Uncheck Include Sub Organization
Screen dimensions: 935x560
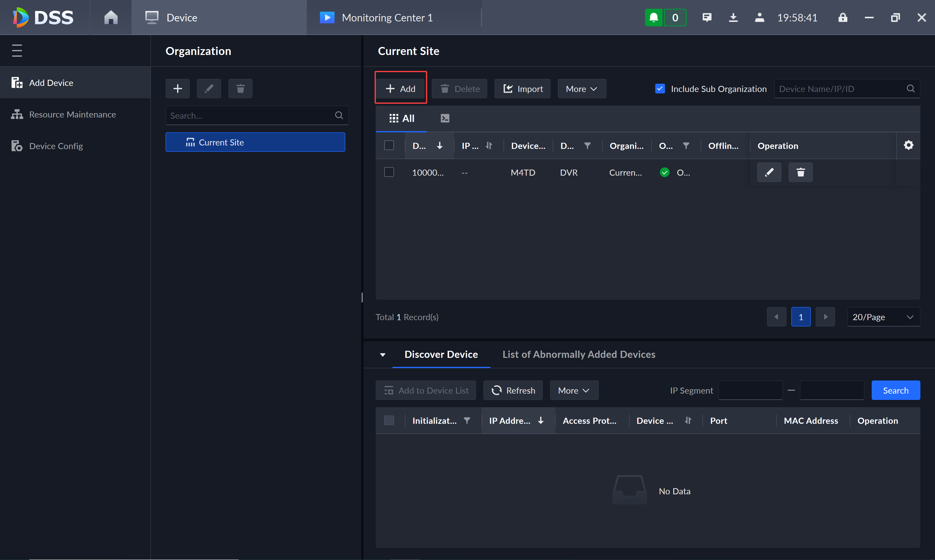(660, 89)
